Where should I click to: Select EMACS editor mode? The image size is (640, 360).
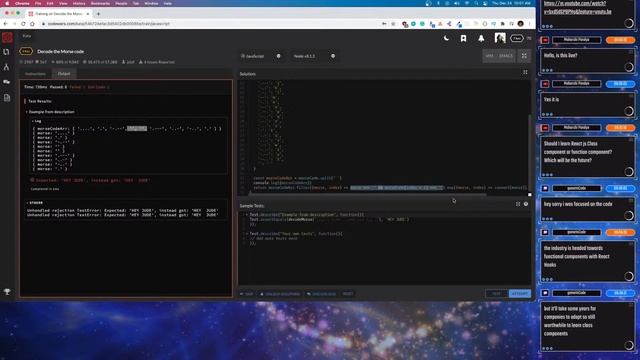click(506, 56)
